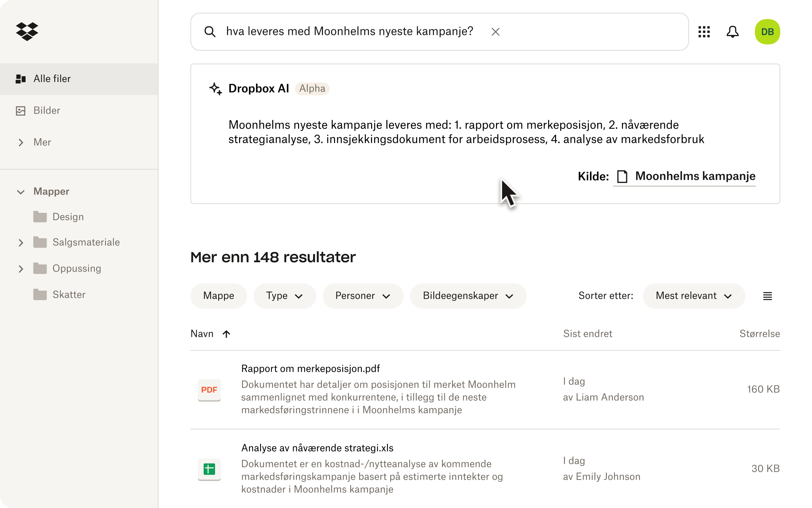Open the Bildeegenskaper filter dropdown
The width and height of the screenshot is (812, 508).
468,296
